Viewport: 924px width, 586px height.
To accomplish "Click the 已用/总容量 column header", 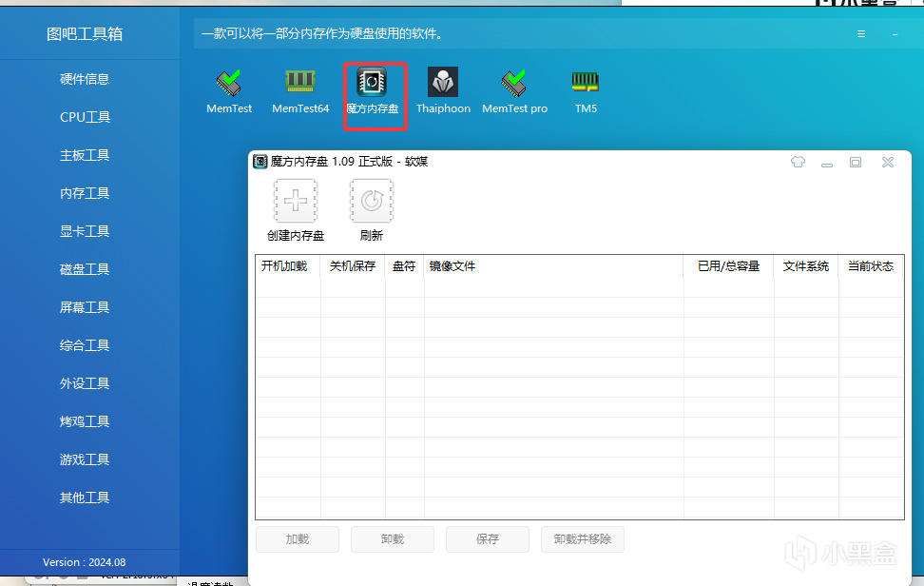I will pos(728,266).
